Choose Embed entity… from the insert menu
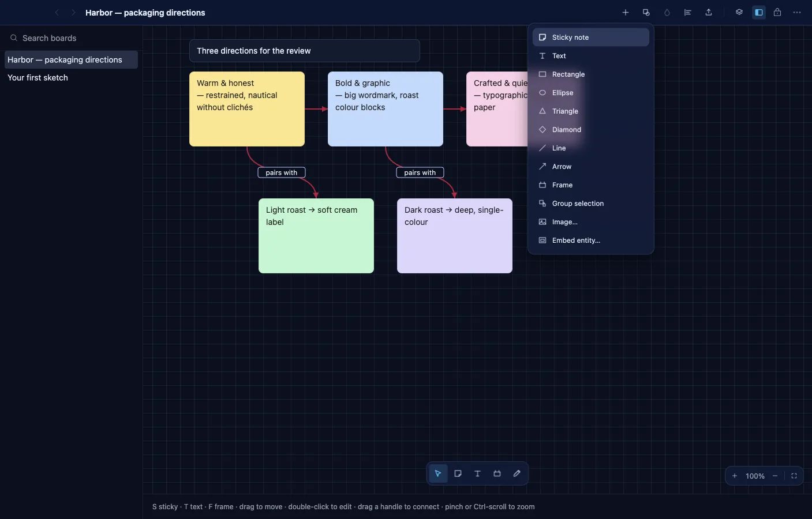 click(591, 240)
